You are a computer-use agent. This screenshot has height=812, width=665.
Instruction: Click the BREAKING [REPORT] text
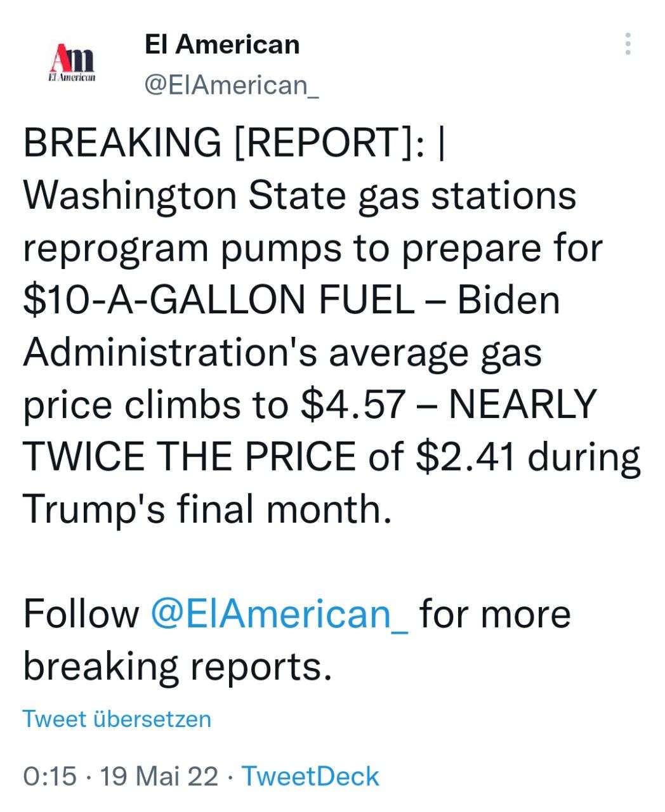(222, 142)
